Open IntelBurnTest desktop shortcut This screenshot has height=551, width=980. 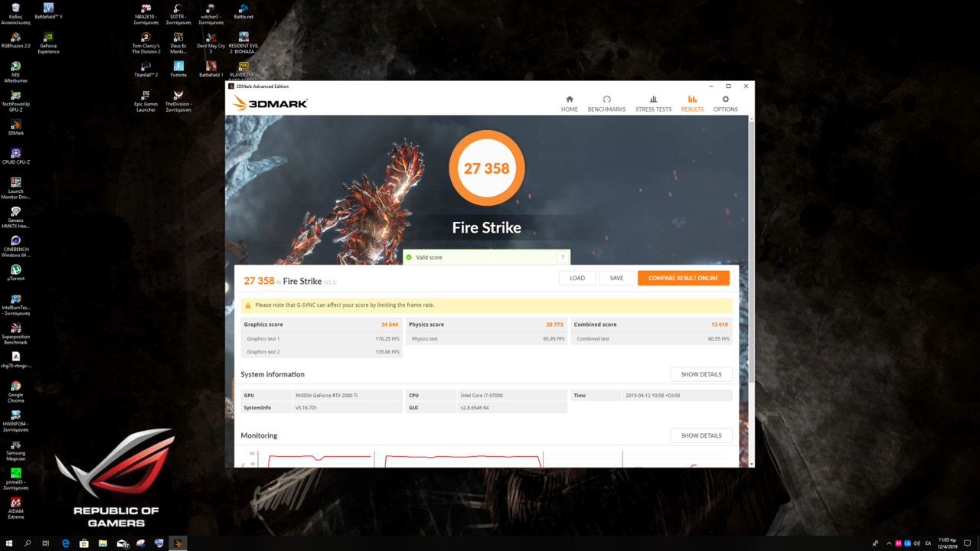click(x=15, y=305)
